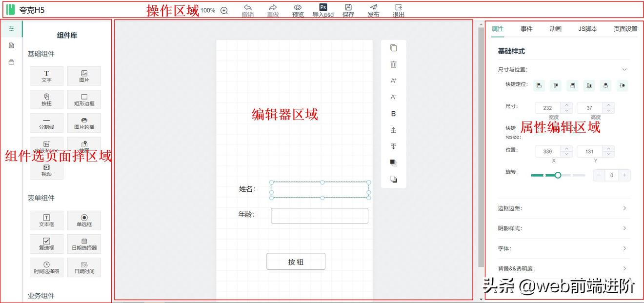
Task: Click the last 快捷定位 alignment icon
Action: 622,85
